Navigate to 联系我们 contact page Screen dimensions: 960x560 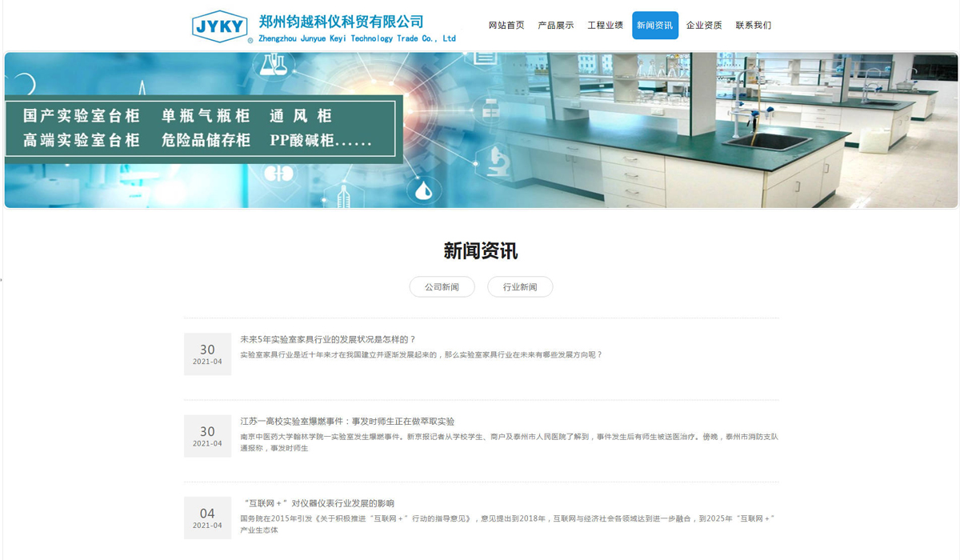754,26
